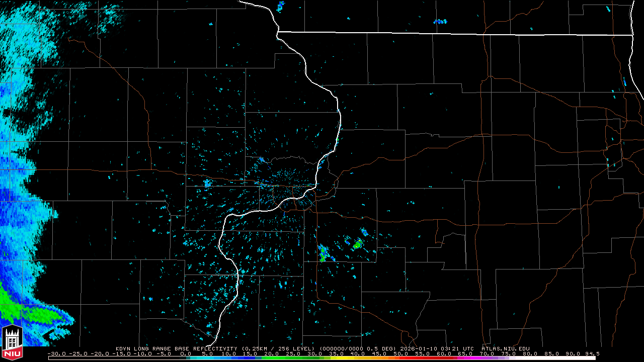This screenshot has width=644, height=362.
Task: Click the "(0.25KM / 256 LEVEL)" resolution text
Action: coord(278,348)
